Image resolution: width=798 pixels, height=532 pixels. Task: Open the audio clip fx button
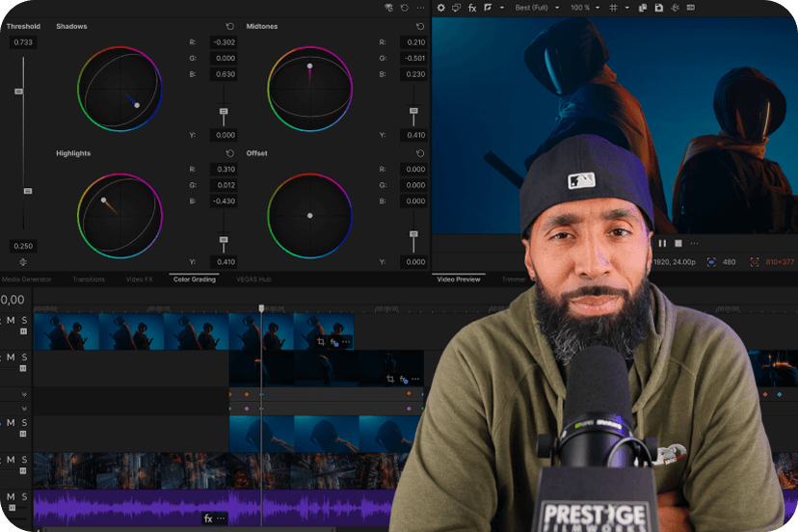click(208, 519)
